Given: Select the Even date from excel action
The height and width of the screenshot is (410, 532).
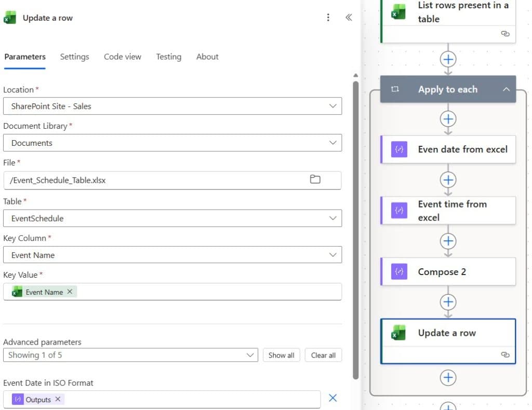Looking at the screenshot, I should click(448, 149).
